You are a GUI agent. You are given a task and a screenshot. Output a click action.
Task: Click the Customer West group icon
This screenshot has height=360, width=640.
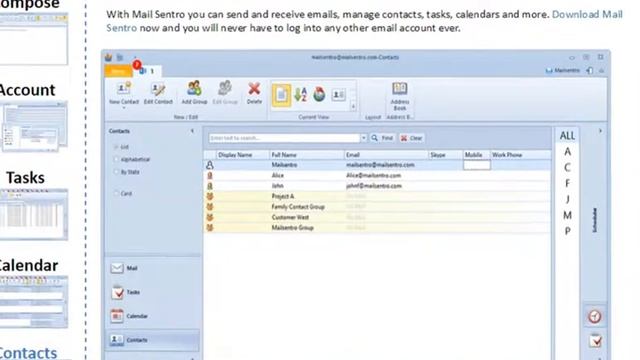210,218
